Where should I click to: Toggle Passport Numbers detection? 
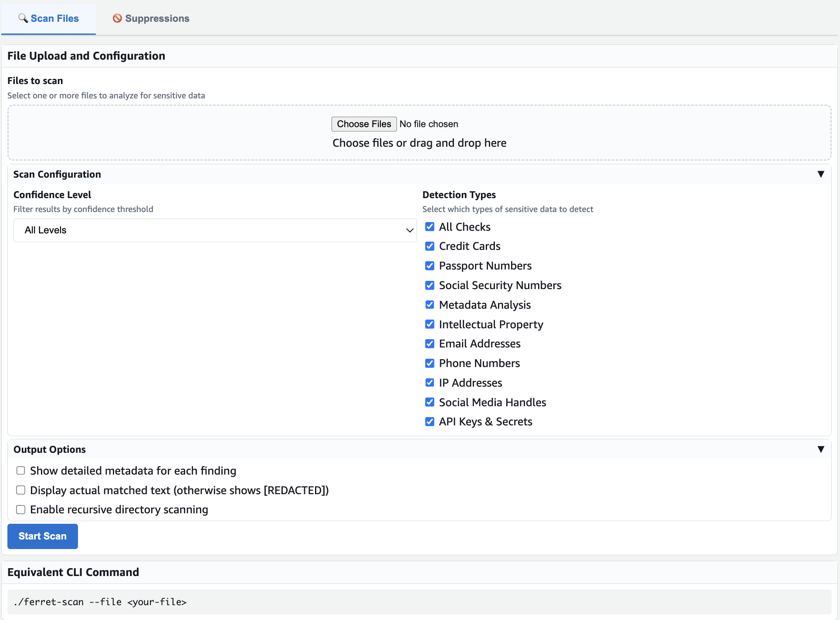click(430, 266)
